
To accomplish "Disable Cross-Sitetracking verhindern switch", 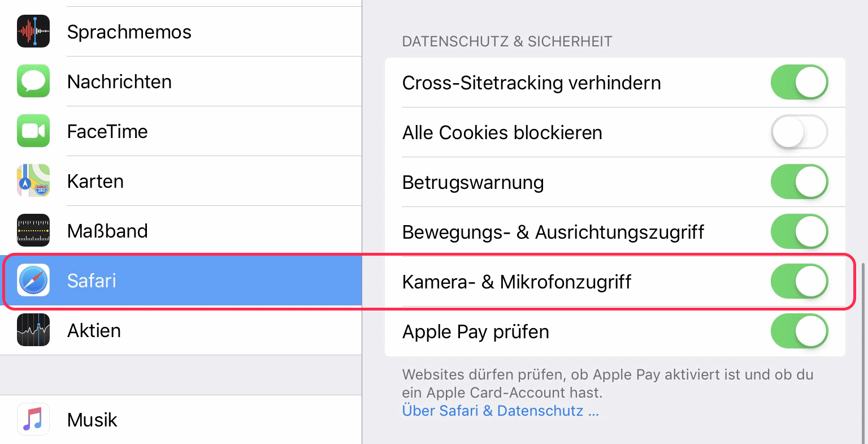I will 799,83.
